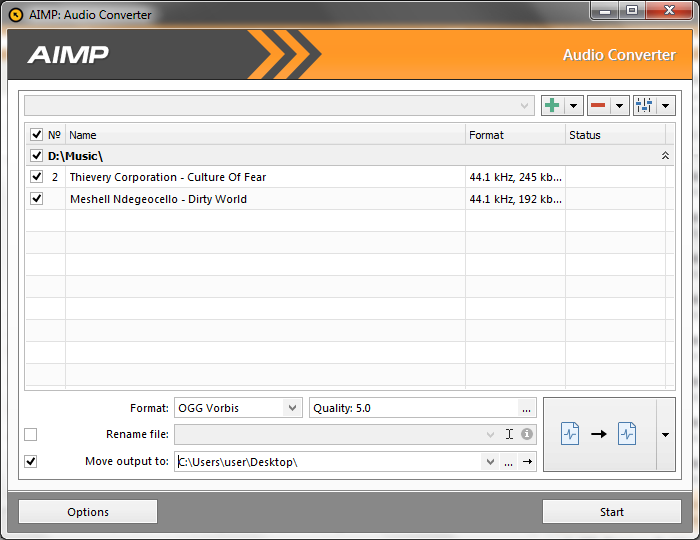Image resolution: width=700 pixels, height=540 pixels.
Task: Open quality settings with the ellipsis button
Action: coord(527,408)
